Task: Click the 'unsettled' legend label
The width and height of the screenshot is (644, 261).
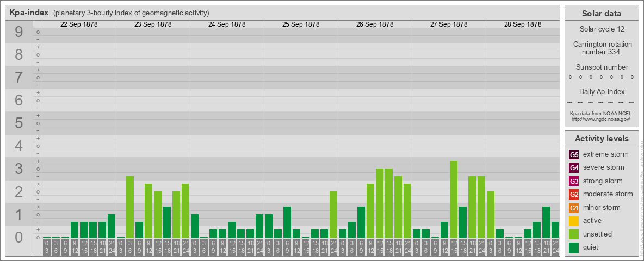Action: point(598,234)
